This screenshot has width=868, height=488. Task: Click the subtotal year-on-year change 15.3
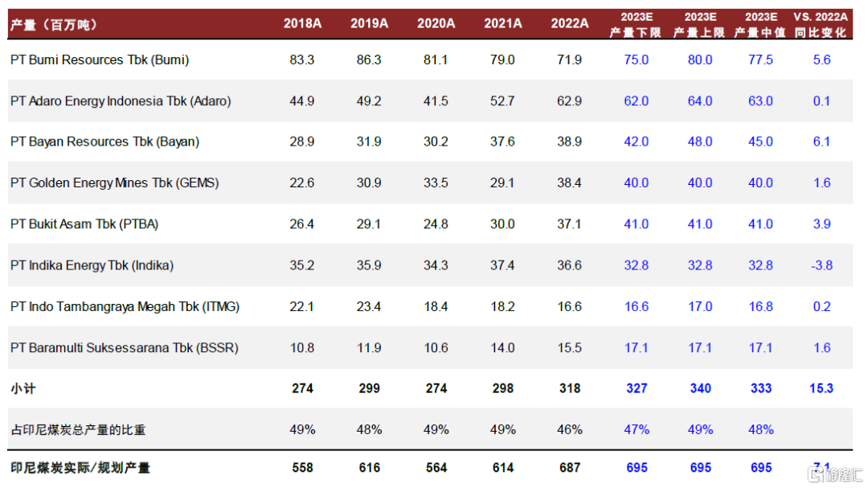click(821, 389)
